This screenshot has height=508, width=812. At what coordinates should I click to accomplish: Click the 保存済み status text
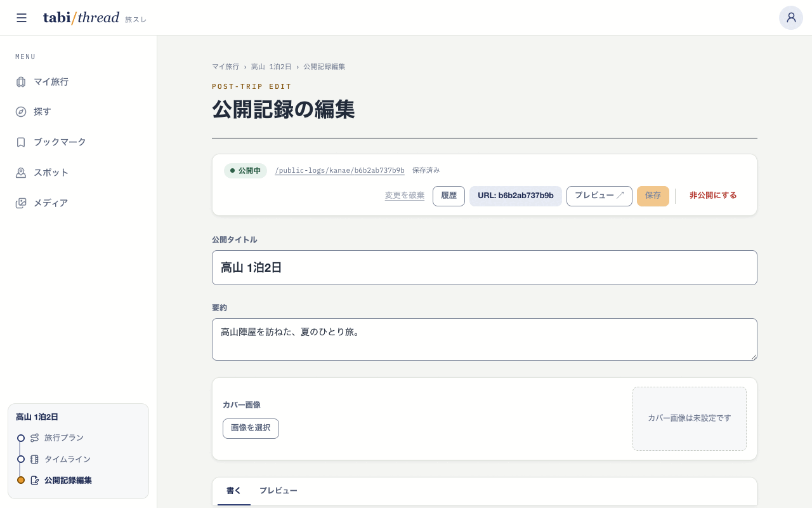tap(426, 170)
